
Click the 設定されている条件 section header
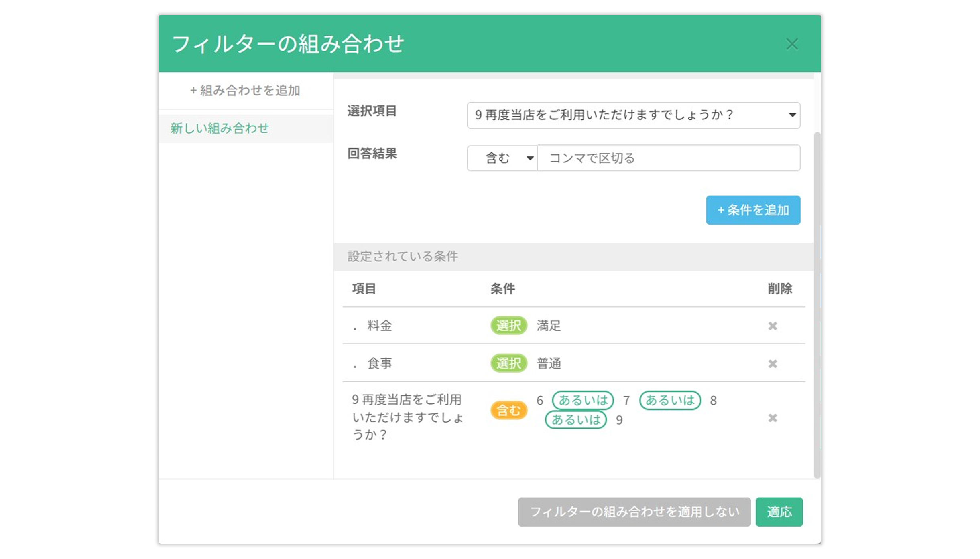[x=574, y=257]
